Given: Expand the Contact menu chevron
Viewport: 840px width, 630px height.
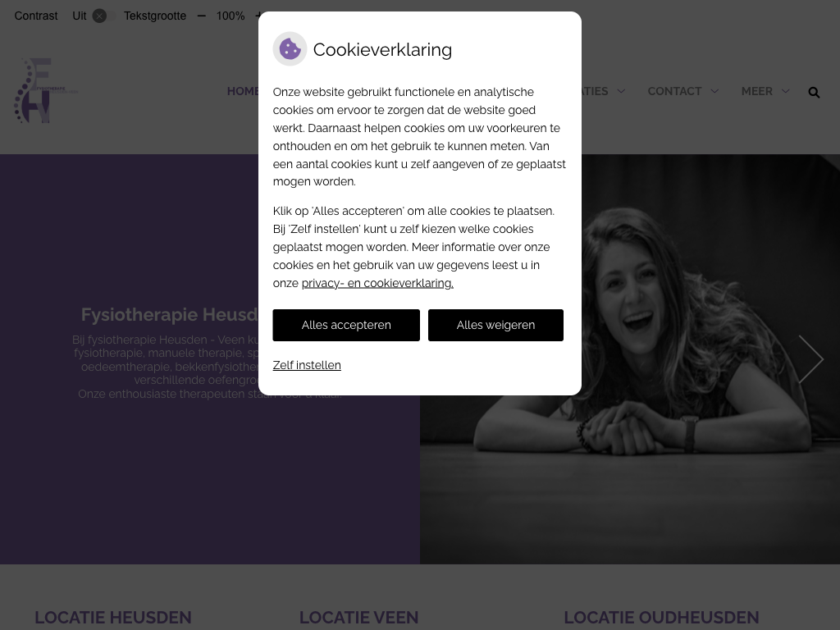Looking at the screenshot, I should point(714,92).
